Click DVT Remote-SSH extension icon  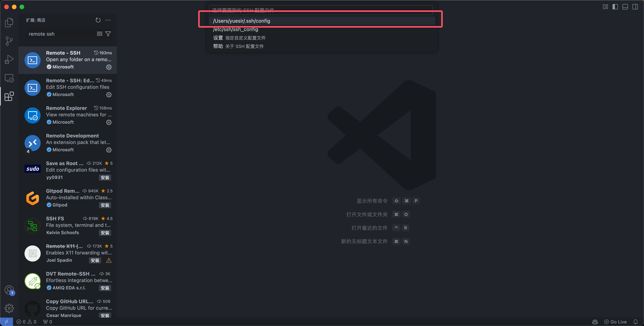coord(32,281)
